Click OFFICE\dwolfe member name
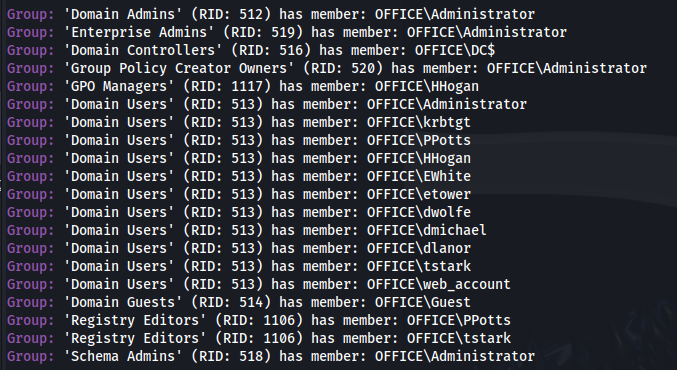Image resolution: width=677 pixels, height=370 pixels. pos(419,212)
